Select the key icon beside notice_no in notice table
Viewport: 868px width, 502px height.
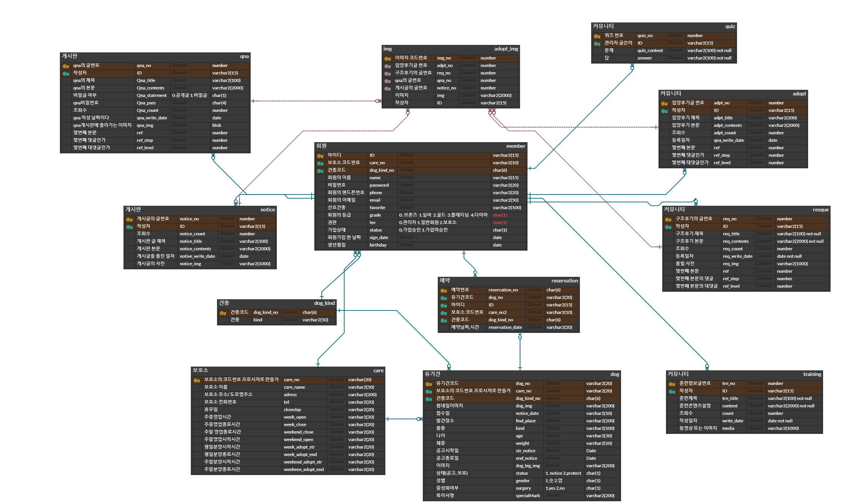tap(130, 219)
